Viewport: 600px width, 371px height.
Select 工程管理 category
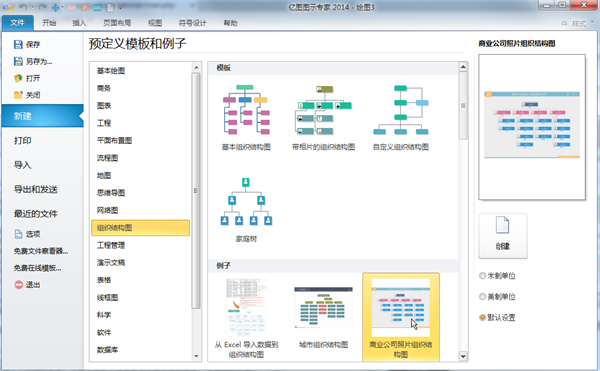click(111, 245)
